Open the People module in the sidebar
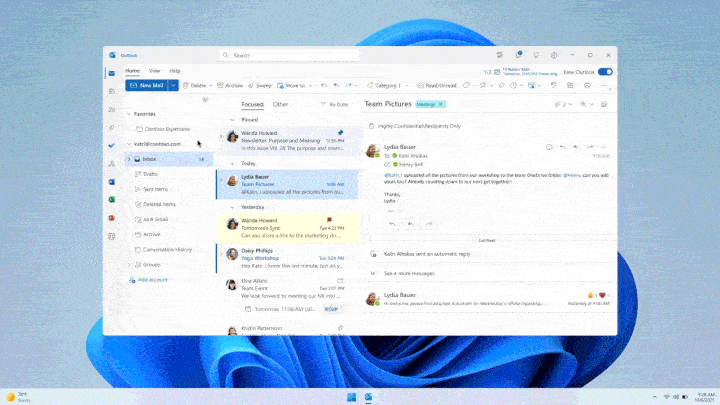The image size is (720, 405). (x=112, y=109)
